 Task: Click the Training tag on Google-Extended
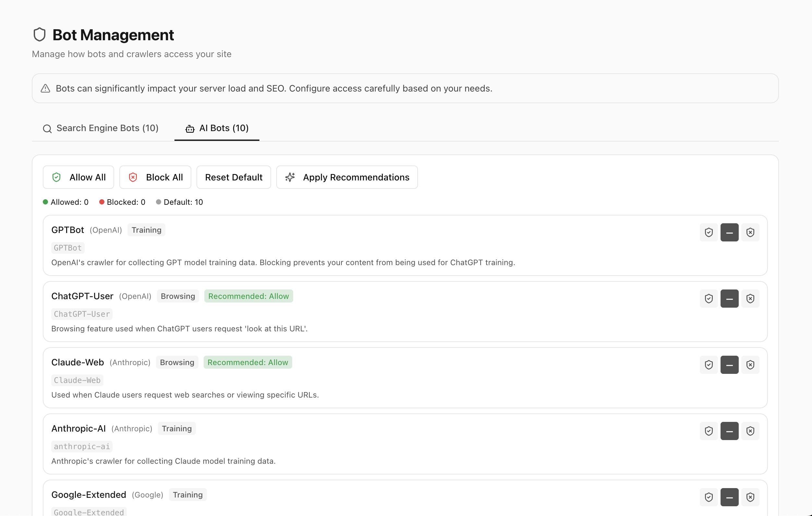tap(188, 494)
